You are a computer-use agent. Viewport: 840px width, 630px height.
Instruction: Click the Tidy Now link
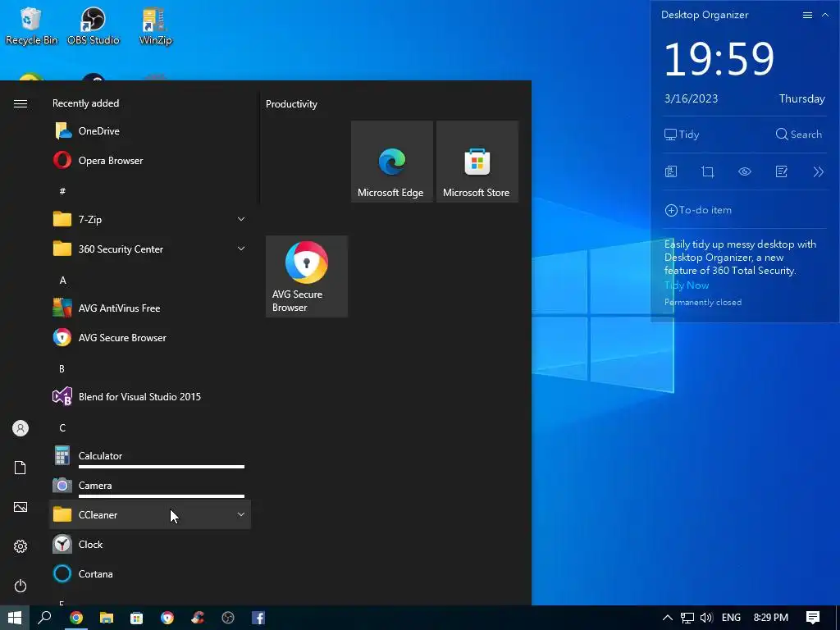[687, 285]
